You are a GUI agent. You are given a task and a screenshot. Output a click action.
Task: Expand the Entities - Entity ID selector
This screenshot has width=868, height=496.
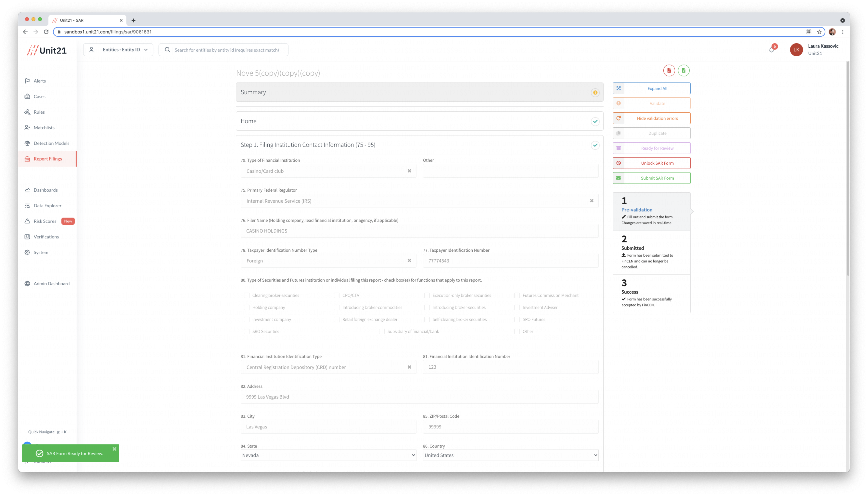[x=118, y=50]
